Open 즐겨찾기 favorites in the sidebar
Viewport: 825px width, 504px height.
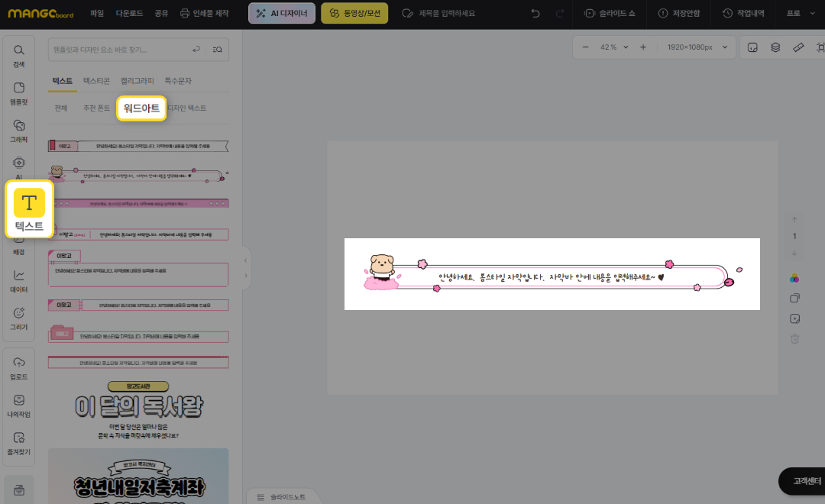pyautogui.click(x=19, y=442)
